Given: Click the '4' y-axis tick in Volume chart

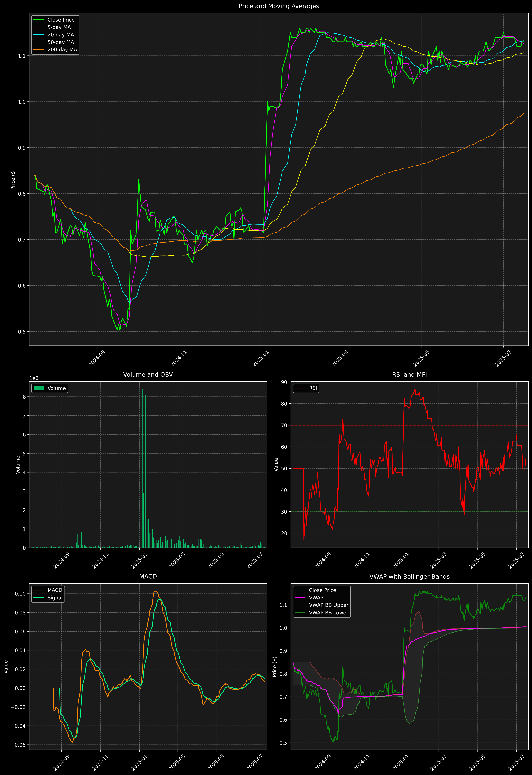Looking at the screenshot, I should pos(24,472).
